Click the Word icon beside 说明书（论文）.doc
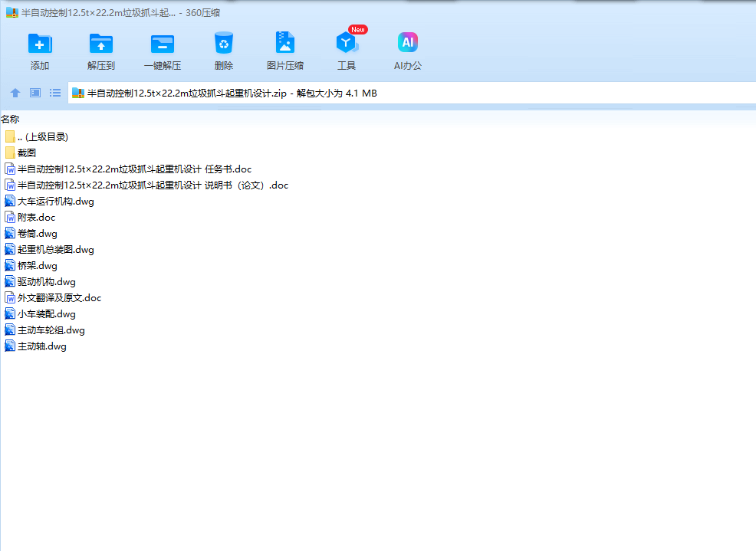This screenshot has height=551, width=756. 10,185
